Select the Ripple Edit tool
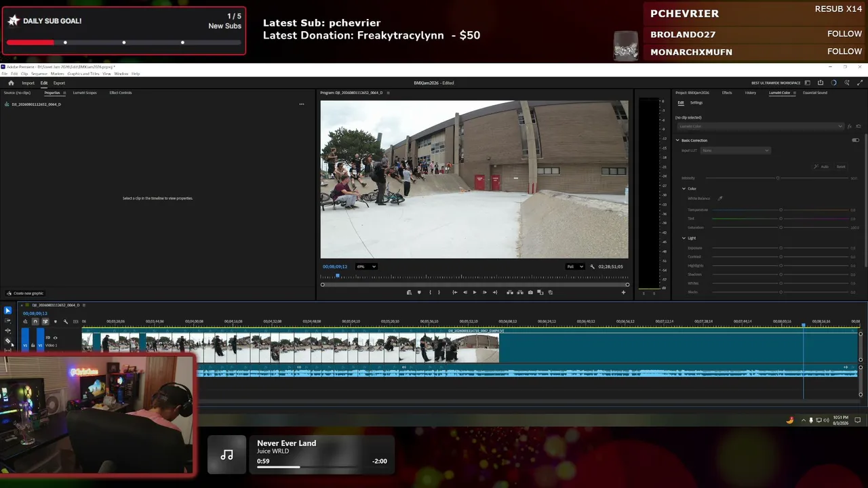This screenshot has width=868, height=488. tap(7, 330)
